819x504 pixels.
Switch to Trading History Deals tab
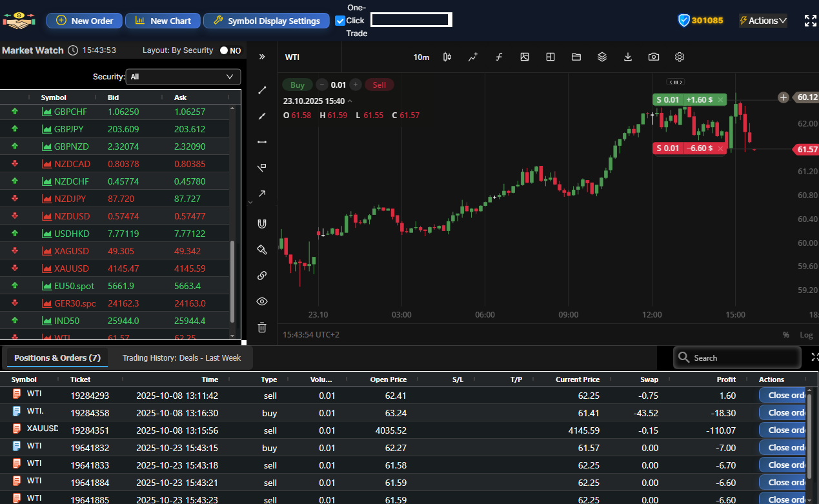tap(181, 358)
